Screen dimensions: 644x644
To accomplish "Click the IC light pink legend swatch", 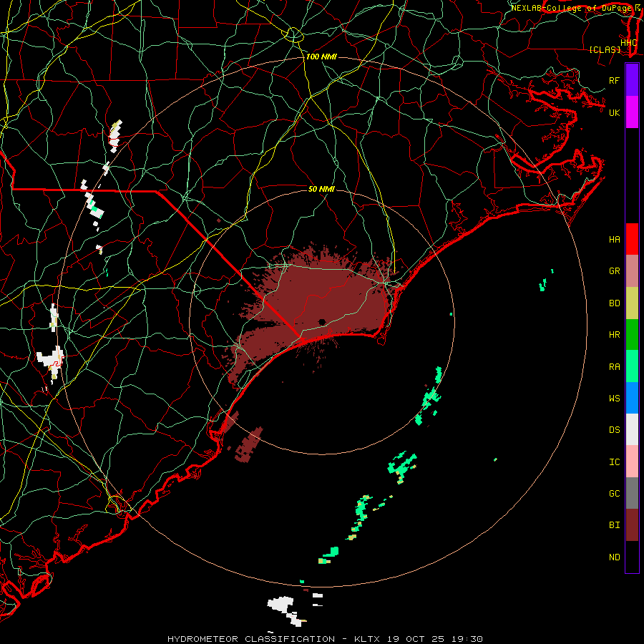I will (x=632, y=462).
